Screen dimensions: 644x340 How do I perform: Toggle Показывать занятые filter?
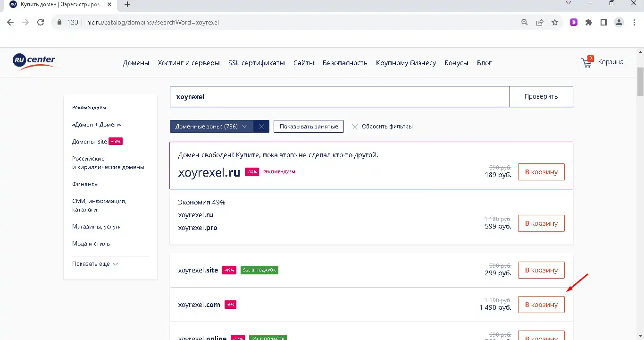coord(309,126)
